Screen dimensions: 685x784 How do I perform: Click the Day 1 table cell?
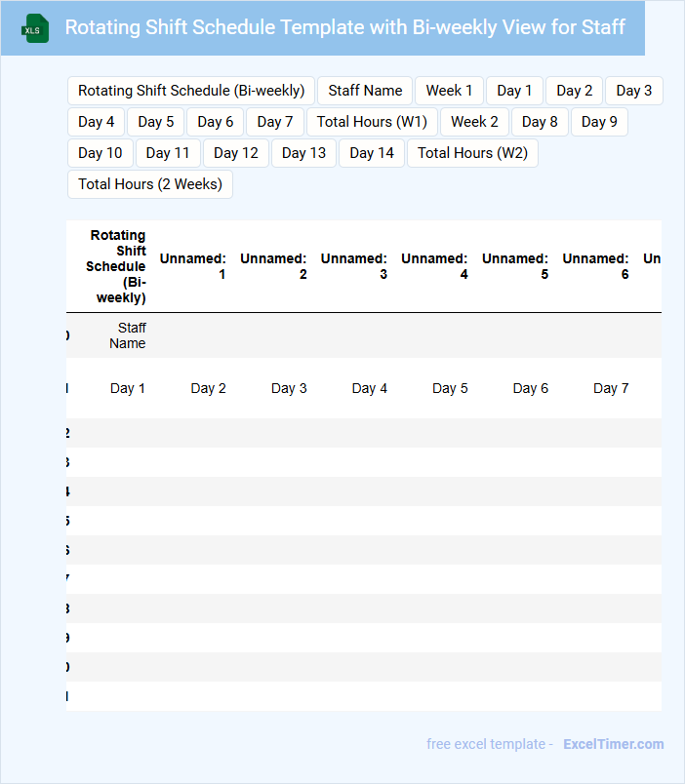coord(128,388)
